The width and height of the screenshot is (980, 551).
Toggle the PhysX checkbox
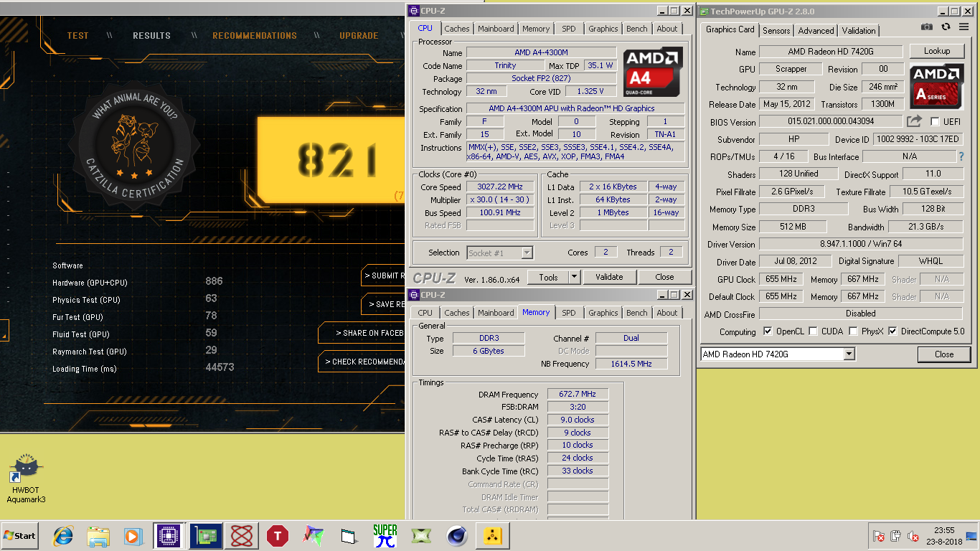[x=853, y=331]
